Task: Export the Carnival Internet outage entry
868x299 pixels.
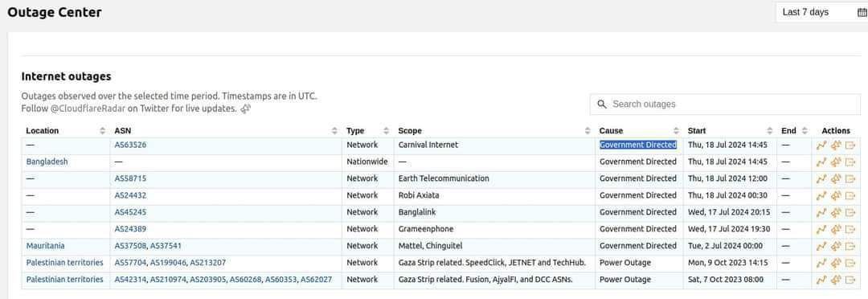Action: (x=850, y=145)
